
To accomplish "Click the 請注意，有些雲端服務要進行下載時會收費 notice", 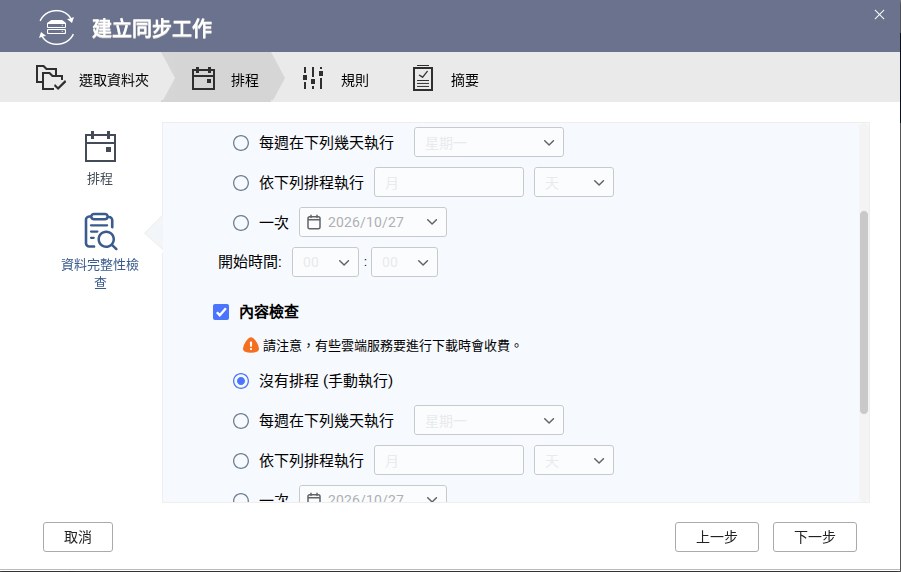I will 392,345.
